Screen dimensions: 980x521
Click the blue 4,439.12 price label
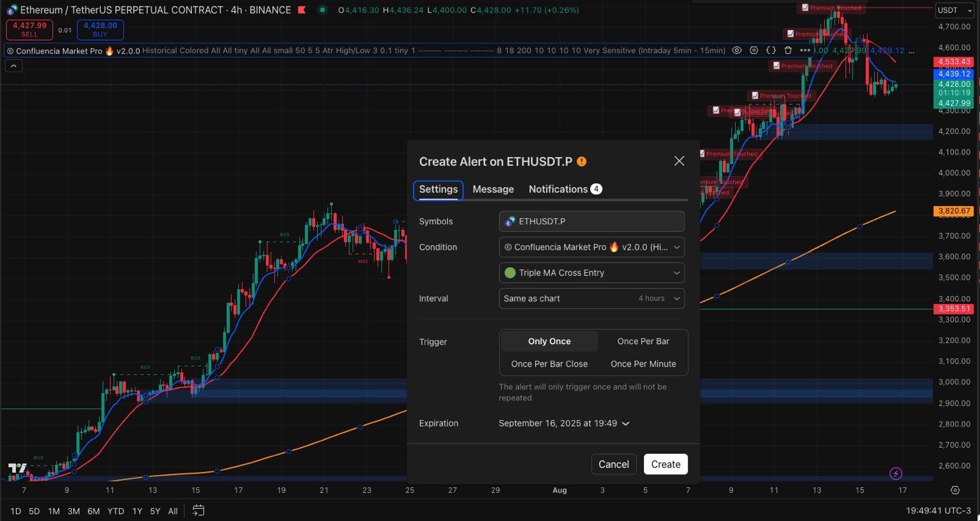(x=954, y=74)
